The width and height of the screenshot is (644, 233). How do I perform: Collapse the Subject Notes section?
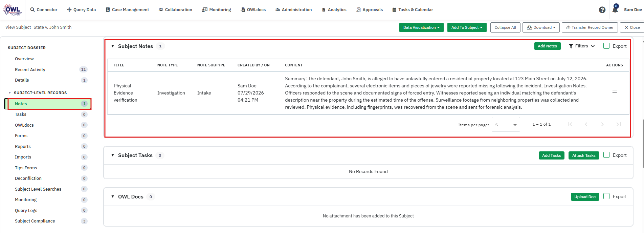tap(113, 46)
